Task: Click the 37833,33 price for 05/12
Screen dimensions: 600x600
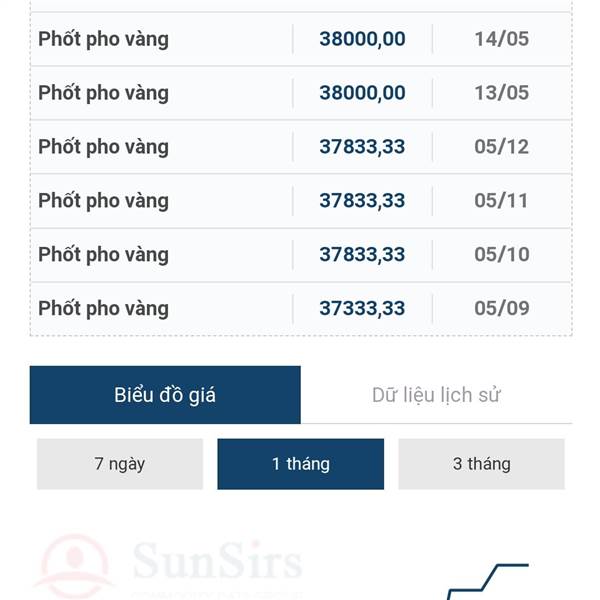Action: click(362, 147)
